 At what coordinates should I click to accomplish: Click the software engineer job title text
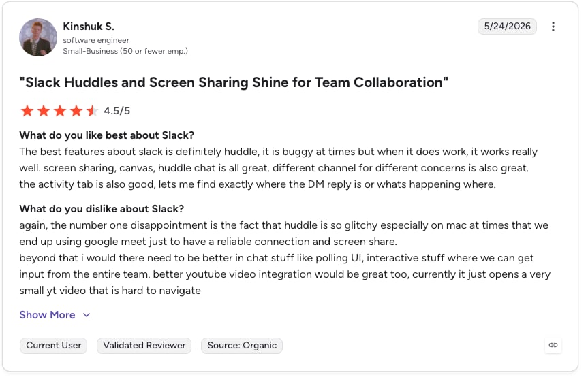click(x=96, y=40)
